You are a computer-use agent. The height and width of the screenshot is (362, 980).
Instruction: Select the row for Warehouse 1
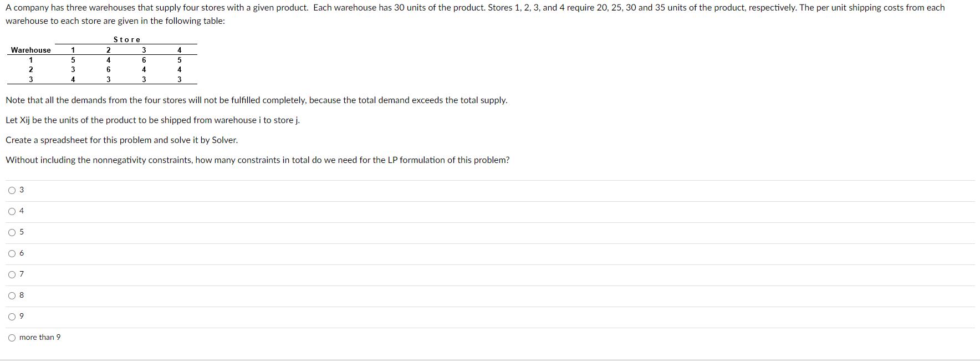point(30,59)
